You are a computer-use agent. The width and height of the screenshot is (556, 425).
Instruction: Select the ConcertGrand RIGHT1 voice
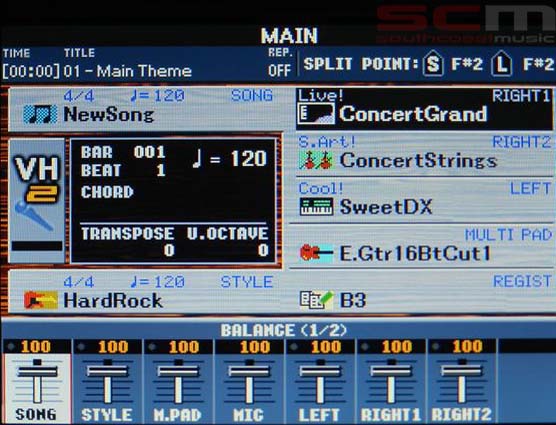[x=424, y=109]
